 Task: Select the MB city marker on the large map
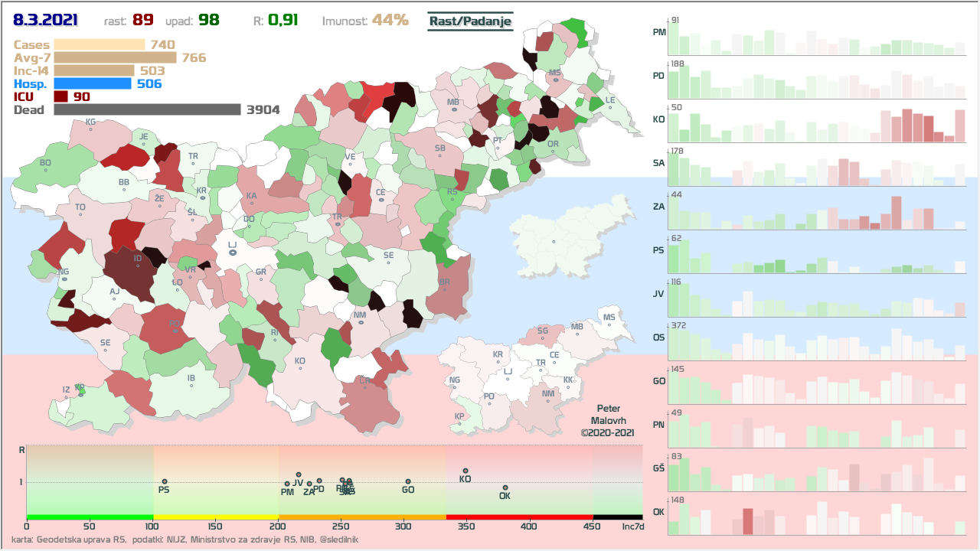[x=454, y=109]
